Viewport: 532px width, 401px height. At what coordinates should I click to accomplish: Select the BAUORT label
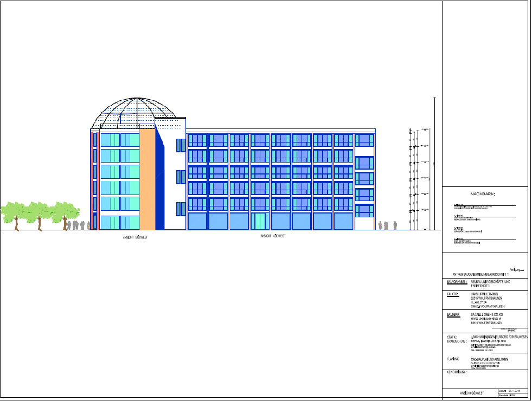[x=453, y=294]
